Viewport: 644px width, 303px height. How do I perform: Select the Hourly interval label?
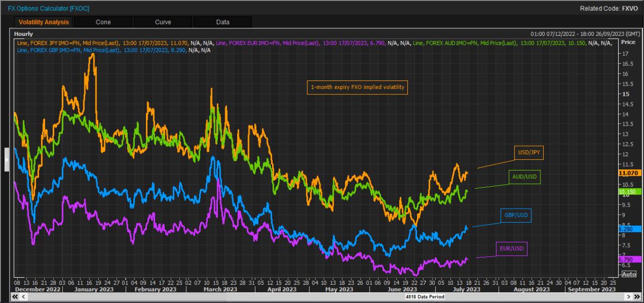[24, 34]
